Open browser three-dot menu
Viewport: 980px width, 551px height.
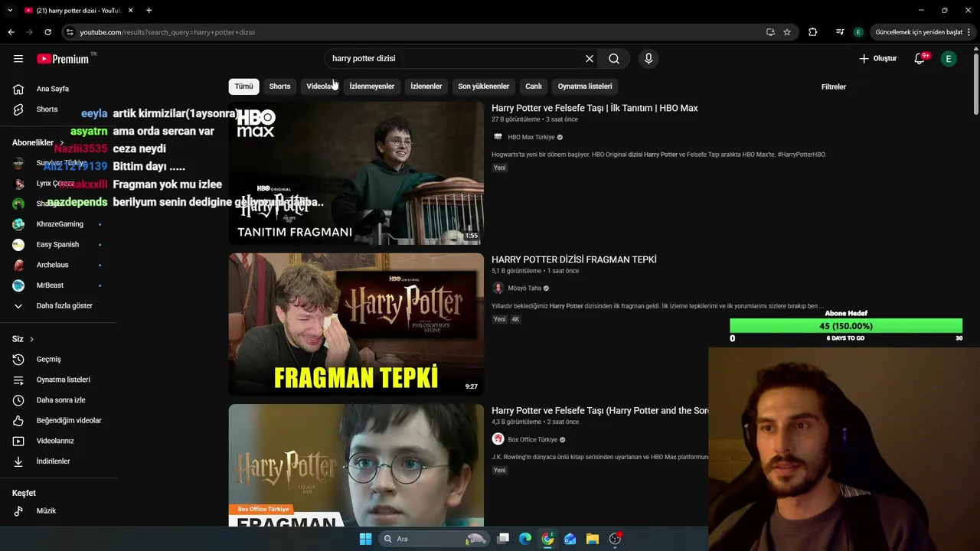click(971, 32)
